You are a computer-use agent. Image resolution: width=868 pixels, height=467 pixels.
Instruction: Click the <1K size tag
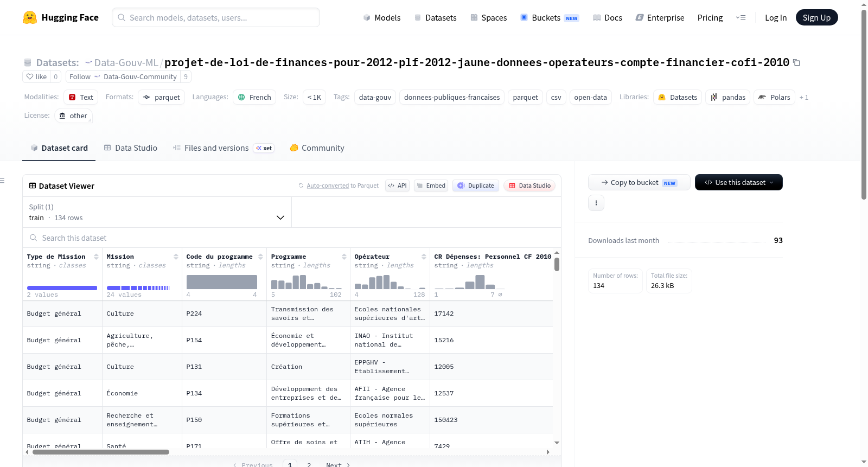point(314,97)
